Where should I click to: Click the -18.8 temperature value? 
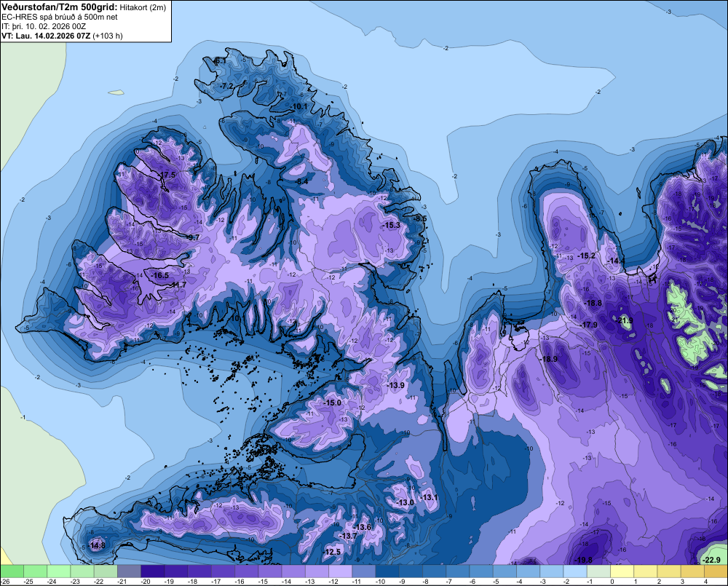coord(593,303)
